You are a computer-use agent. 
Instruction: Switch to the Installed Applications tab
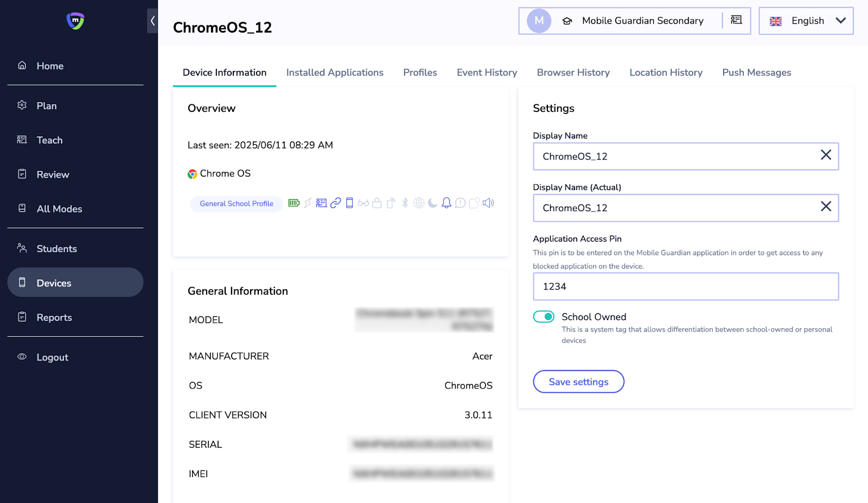335,73
